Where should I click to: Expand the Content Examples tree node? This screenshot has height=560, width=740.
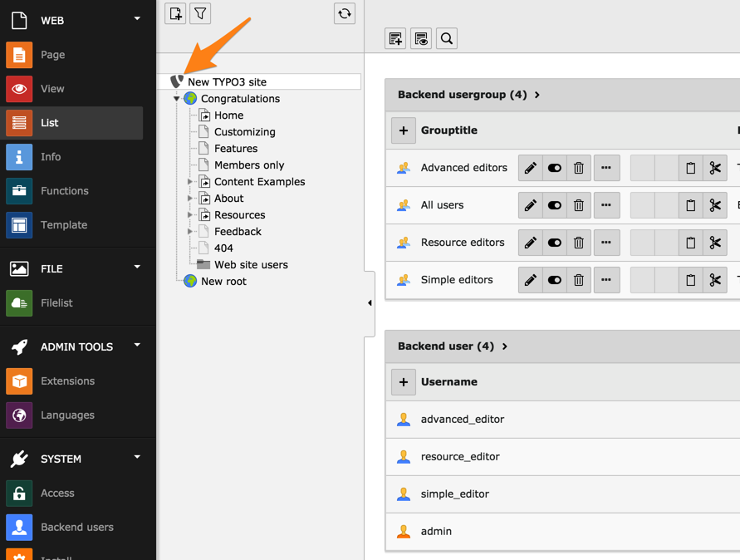(x=189, y=181)
